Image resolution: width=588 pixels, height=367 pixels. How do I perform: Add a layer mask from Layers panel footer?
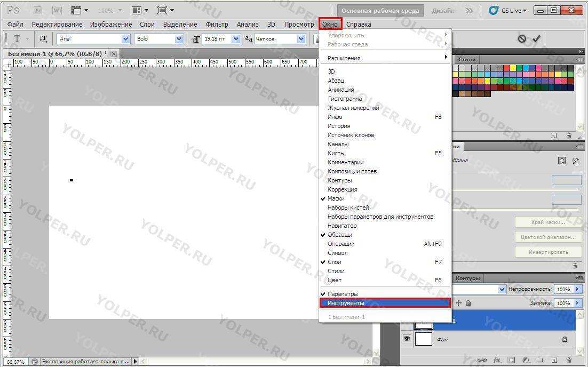511,360
